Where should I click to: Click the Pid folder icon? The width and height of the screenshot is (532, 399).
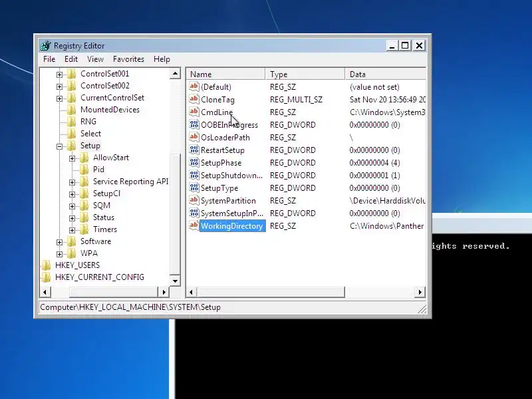(84, 170)
